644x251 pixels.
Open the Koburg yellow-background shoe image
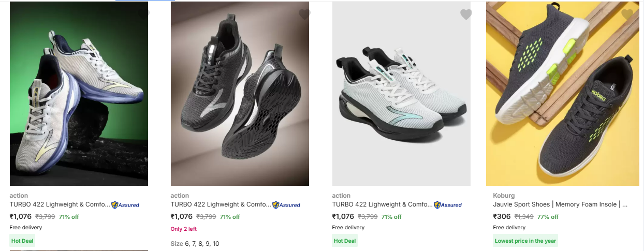(562, 94)
